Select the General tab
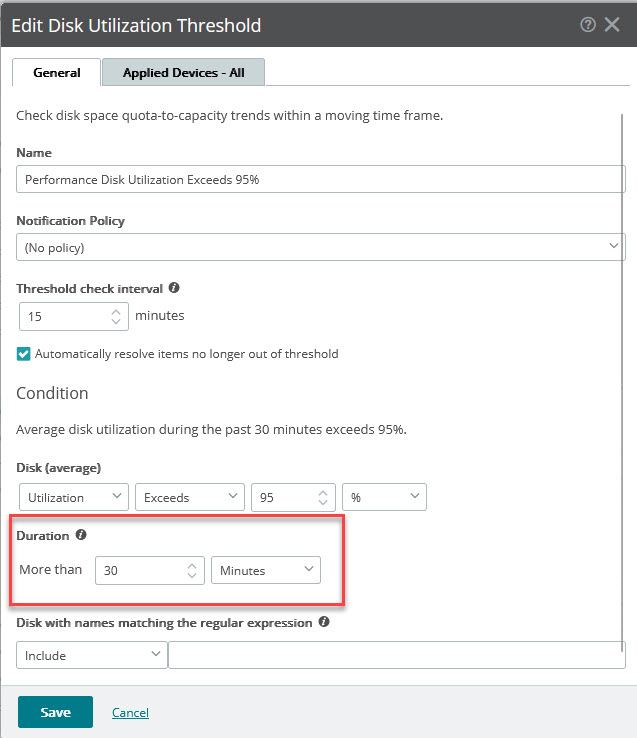Image resolution: width=637 pixels, height=738 pixels. [x=56, y=72]
